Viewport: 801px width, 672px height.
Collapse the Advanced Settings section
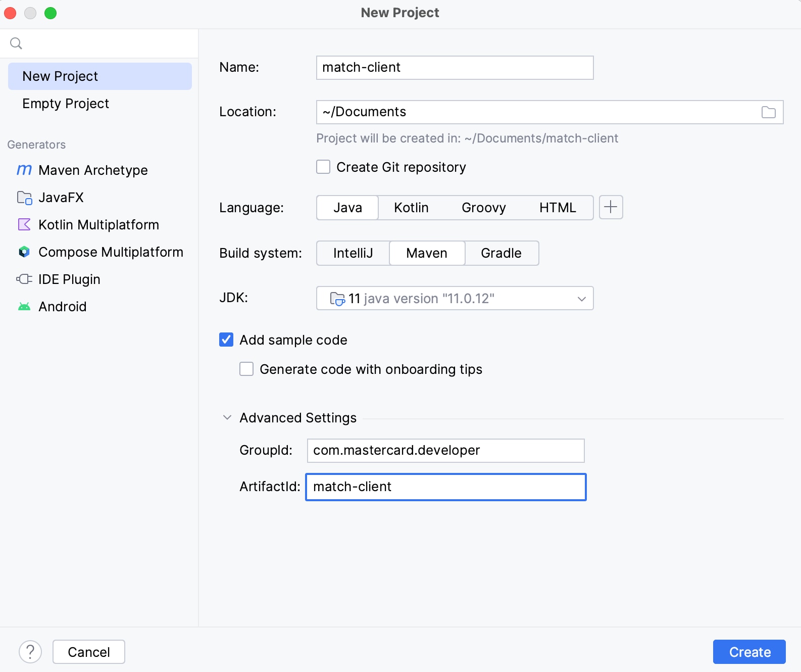(227, 418)
